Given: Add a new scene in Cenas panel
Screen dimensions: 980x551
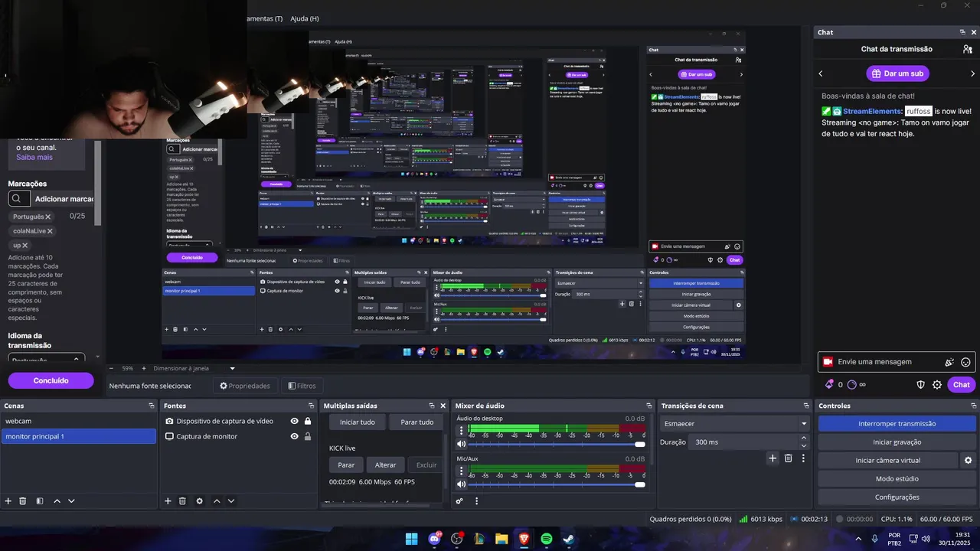Looking at the screenshot, I should [x=8, y=501].
